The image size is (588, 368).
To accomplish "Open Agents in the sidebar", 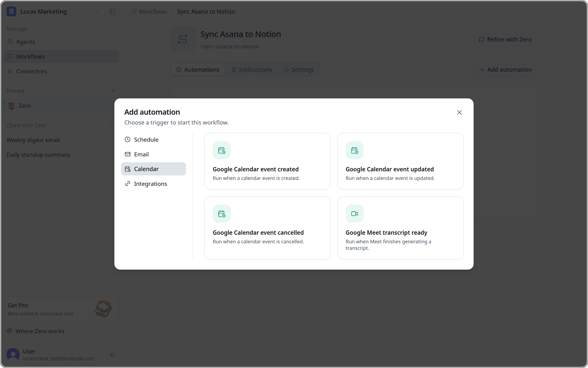I will (61, 42).
